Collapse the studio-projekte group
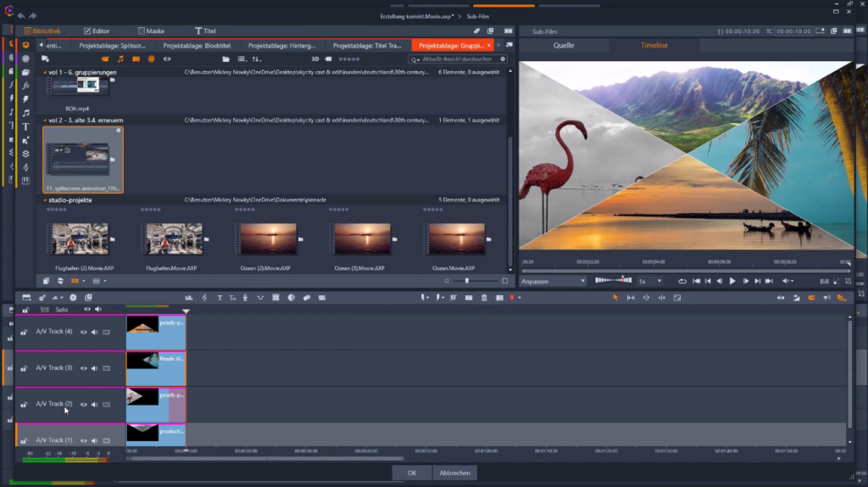This screenshot has height=487, width=868. (45, 200)
